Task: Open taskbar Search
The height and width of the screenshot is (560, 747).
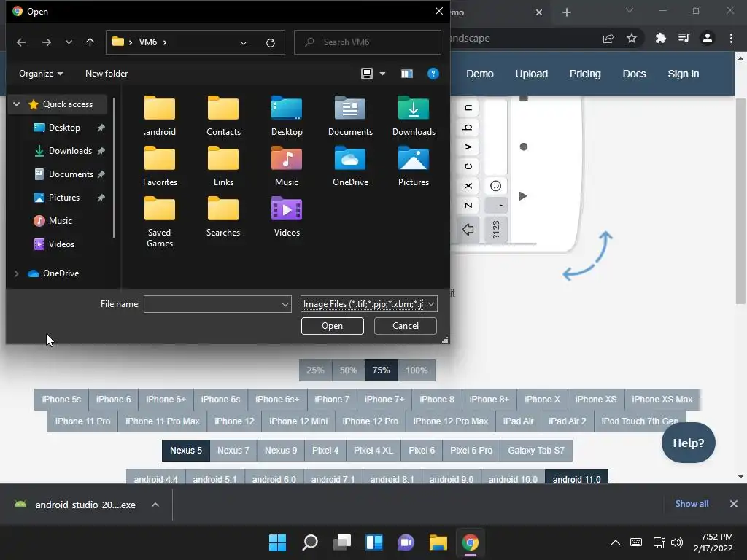Action: (309, 542)
